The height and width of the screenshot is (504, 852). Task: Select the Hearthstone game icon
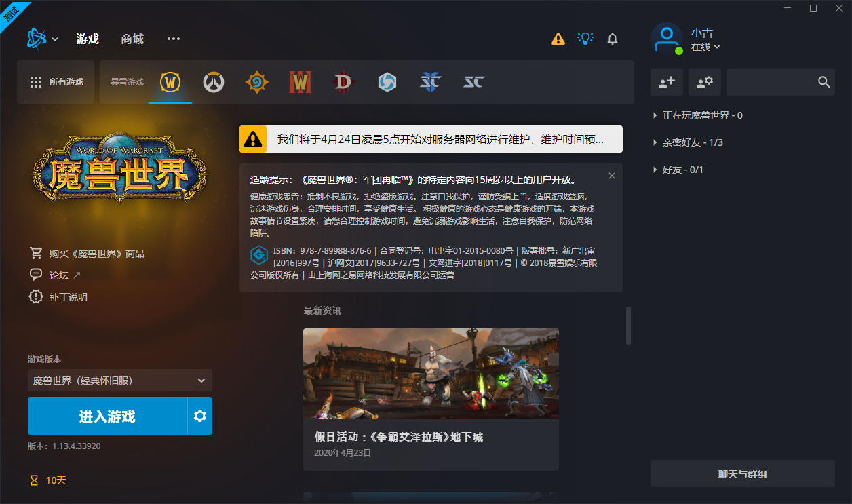click(x=257, y=82)
